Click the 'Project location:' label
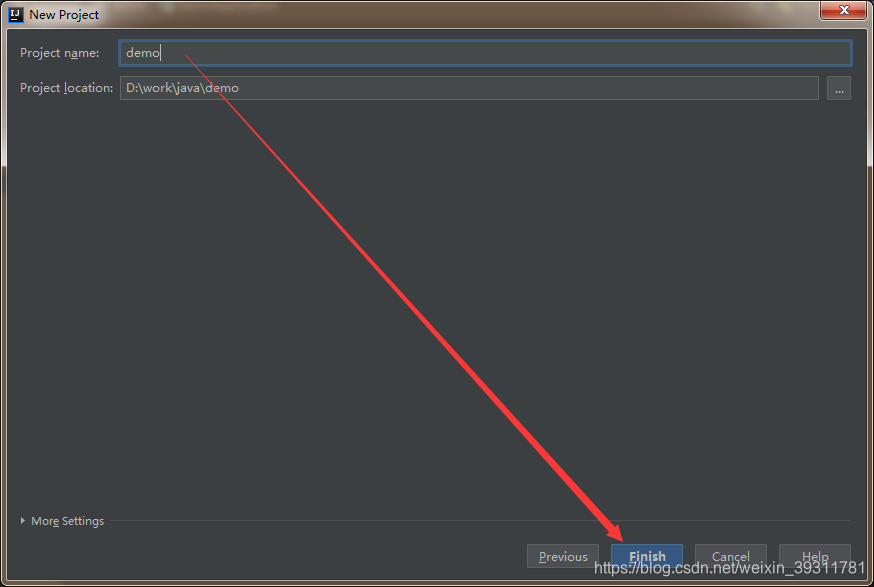 [66, 88]
